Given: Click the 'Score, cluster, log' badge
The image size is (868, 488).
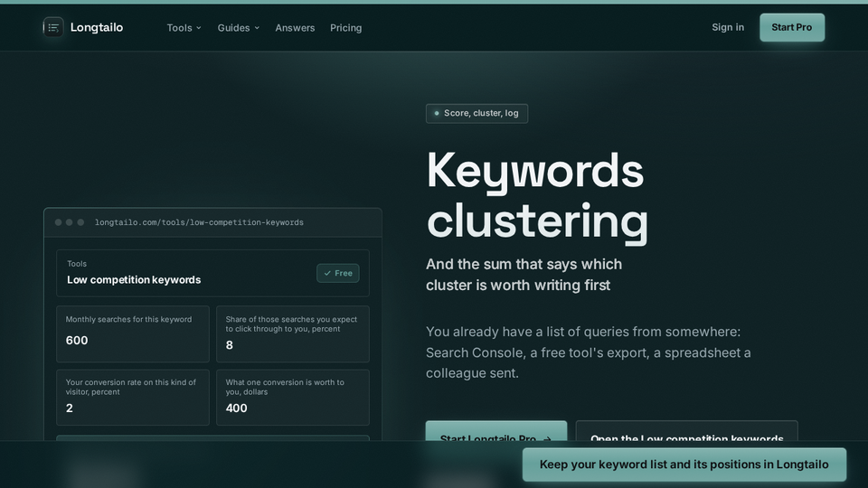Looking at the screenshot, I should [476, 114].
